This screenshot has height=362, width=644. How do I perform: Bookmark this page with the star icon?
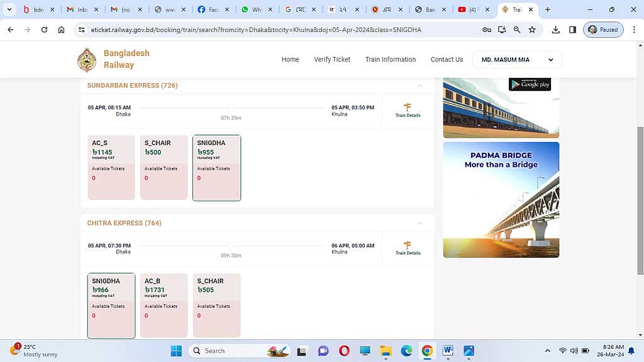tap(532, 30)
